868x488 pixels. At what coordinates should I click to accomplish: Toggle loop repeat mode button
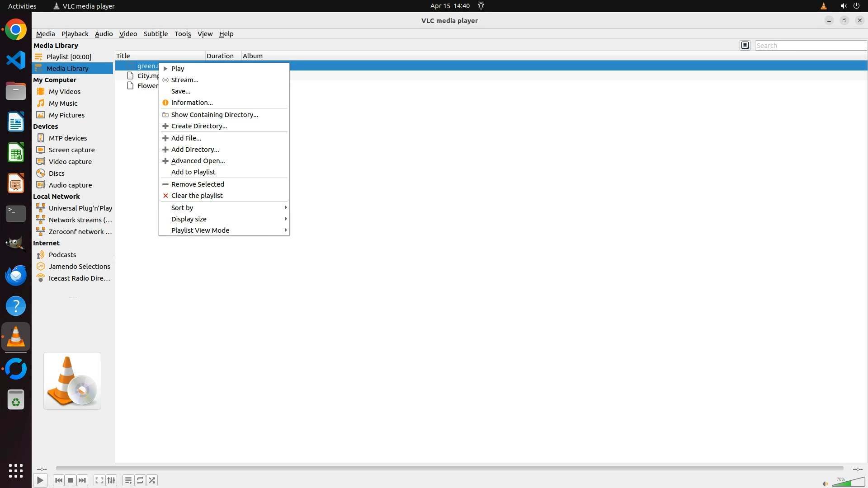click(x=140, y=480)
